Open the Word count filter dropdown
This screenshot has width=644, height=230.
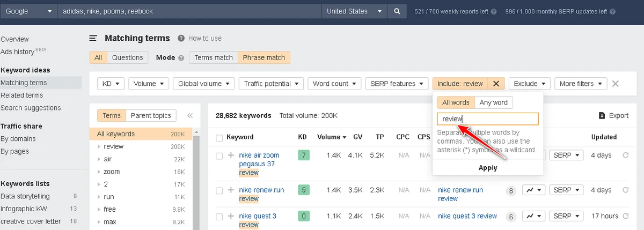334,84
